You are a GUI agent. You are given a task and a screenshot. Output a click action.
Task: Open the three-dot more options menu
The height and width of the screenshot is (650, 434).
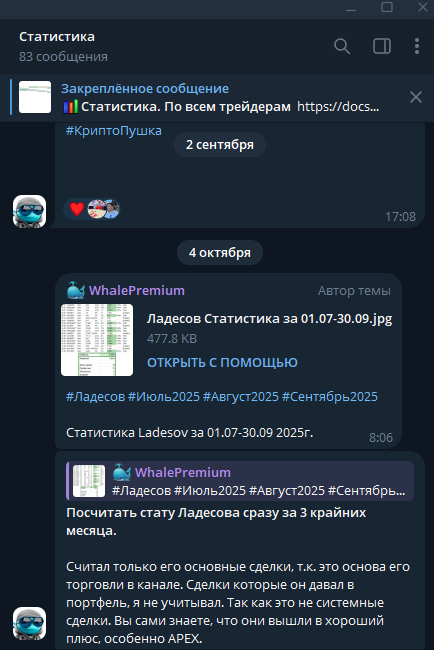click(417, 46)
